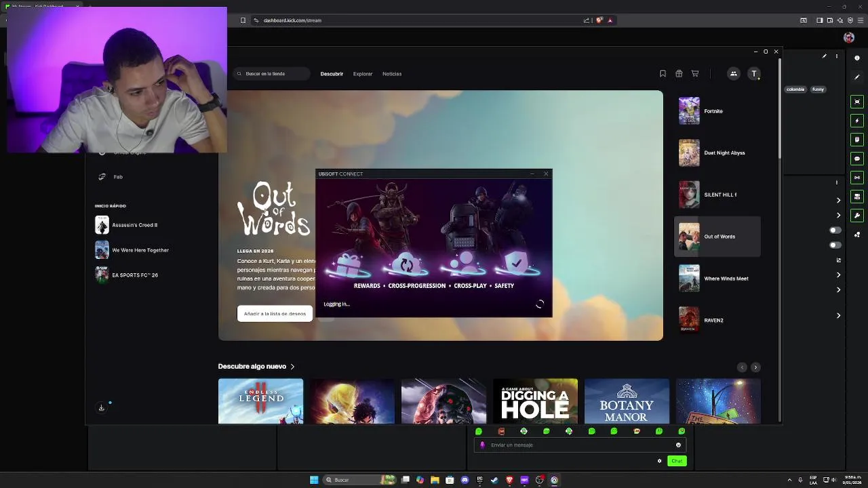Open the Digging a Hole game thumbnail
Viewport: 868px width, 488px height.
[536, 401]
